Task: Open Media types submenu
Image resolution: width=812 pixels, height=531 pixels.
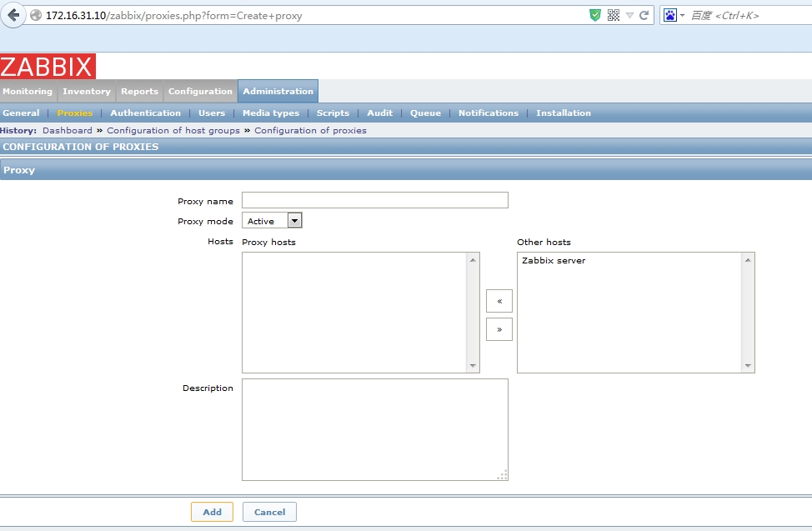Action: [x=271, y=113]
